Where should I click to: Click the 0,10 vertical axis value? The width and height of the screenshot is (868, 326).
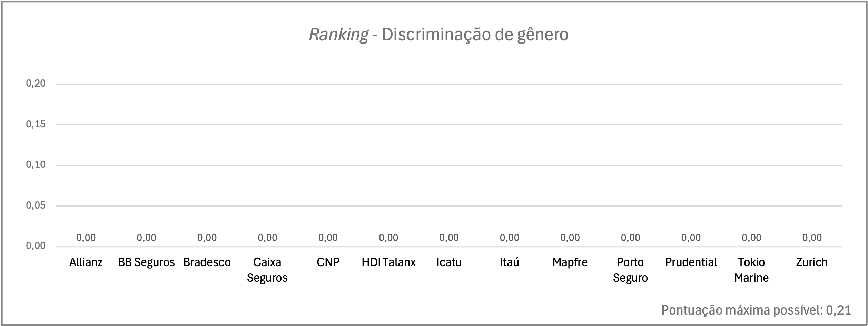tap(36, 165)
